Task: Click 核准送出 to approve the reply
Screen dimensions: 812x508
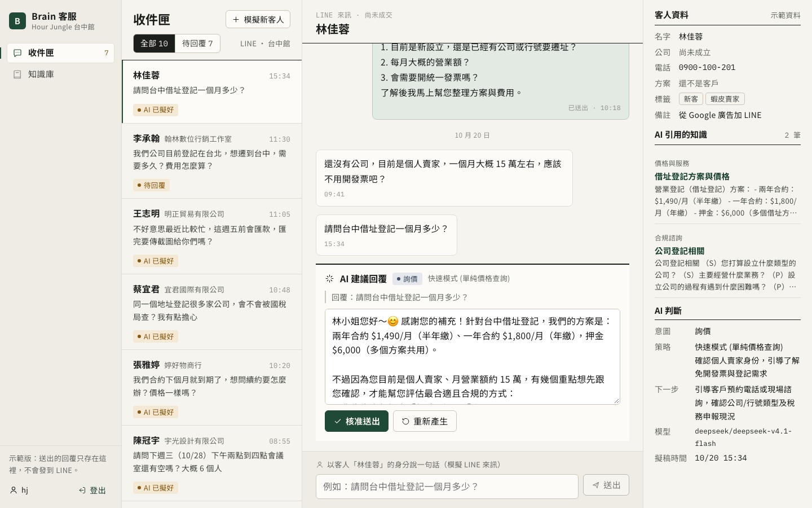Action: (x=356, y=421)
